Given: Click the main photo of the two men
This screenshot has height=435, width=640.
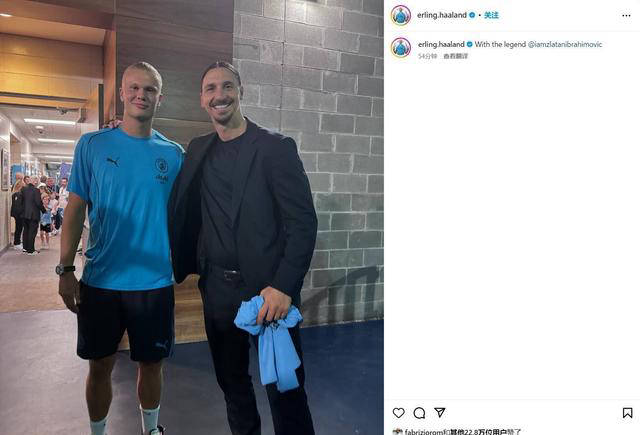Looking at the screenshot, I should tap(192, 218).
